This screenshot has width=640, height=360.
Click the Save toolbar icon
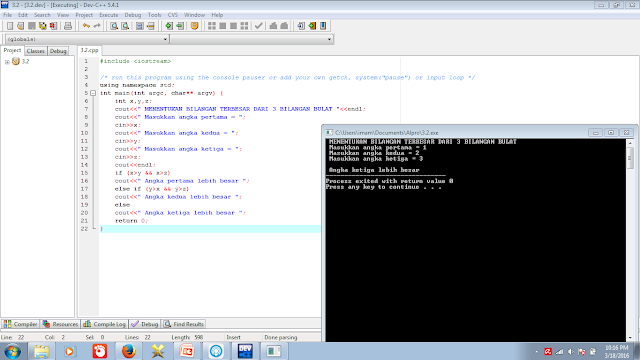click(x=31, y=26)
